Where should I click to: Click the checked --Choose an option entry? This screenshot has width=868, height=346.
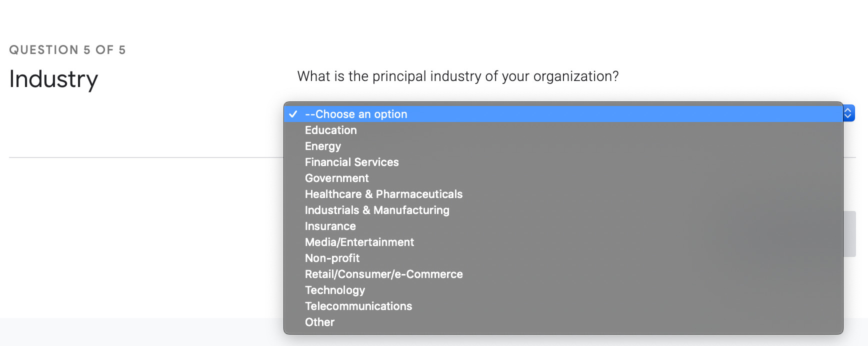point(356,114)
